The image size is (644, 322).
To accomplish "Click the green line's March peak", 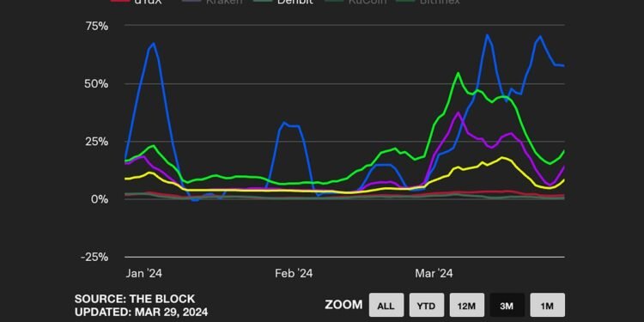I will (458, 73).
